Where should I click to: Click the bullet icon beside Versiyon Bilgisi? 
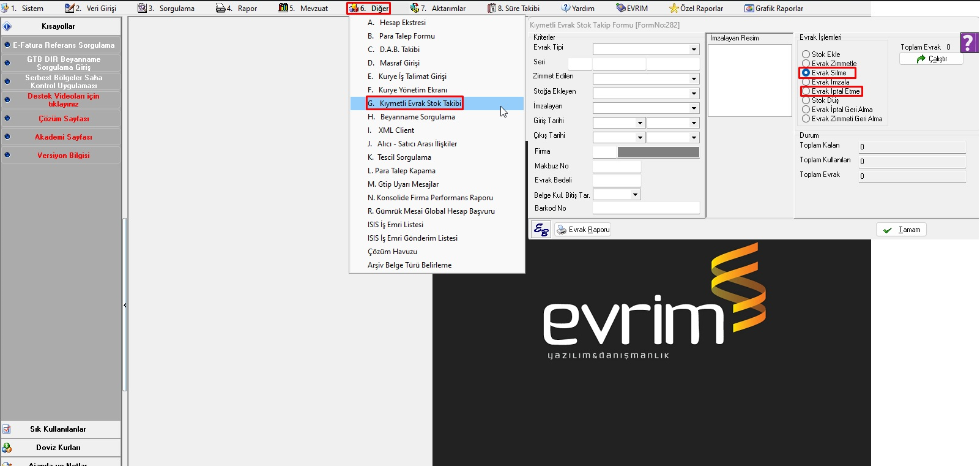click(x=7, y=155)
